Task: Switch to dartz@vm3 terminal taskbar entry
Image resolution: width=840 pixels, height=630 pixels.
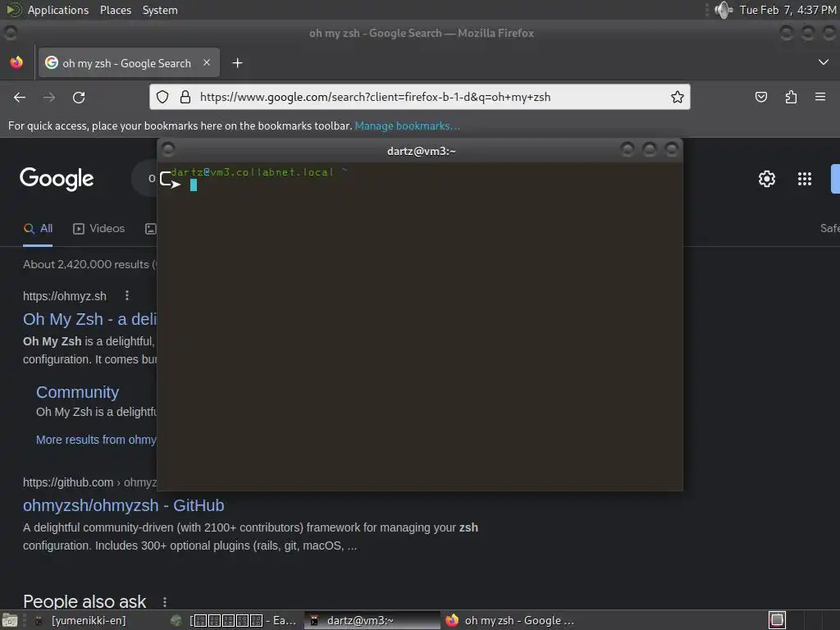Action: point(372,620)
